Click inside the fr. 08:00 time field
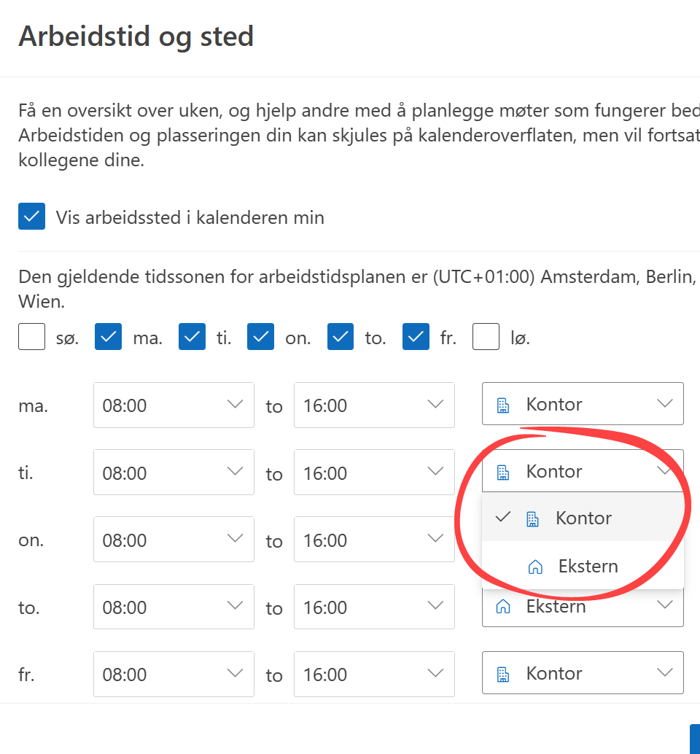The image size is (700, 754). [174, 674]
